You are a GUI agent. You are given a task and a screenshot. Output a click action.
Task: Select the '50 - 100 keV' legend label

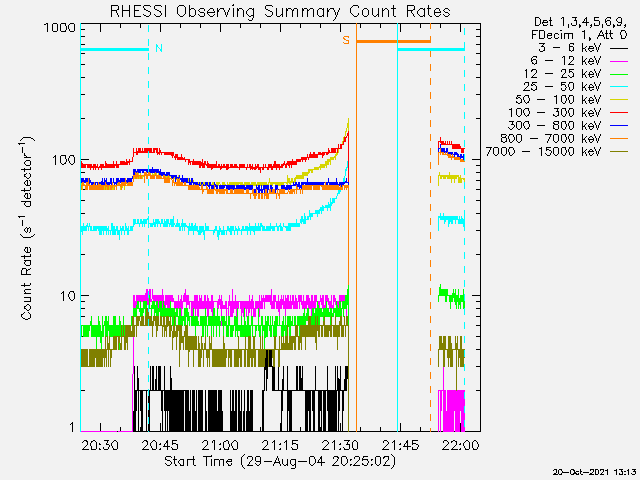(x=558, y=100)
